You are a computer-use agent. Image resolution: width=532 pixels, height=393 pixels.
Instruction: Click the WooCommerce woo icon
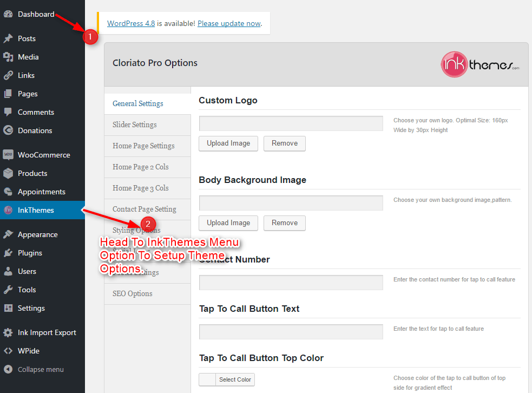pyautogui.click(x=8, y=155)
